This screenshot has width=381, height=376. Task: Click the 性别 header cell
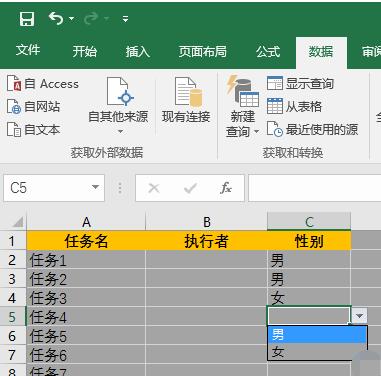(309, 241)
